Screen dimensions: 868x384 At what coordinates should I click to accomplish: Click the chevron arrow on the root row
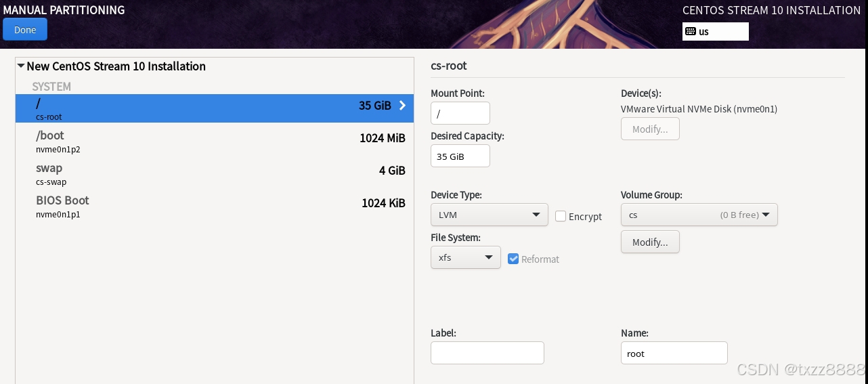pos(402,106)
